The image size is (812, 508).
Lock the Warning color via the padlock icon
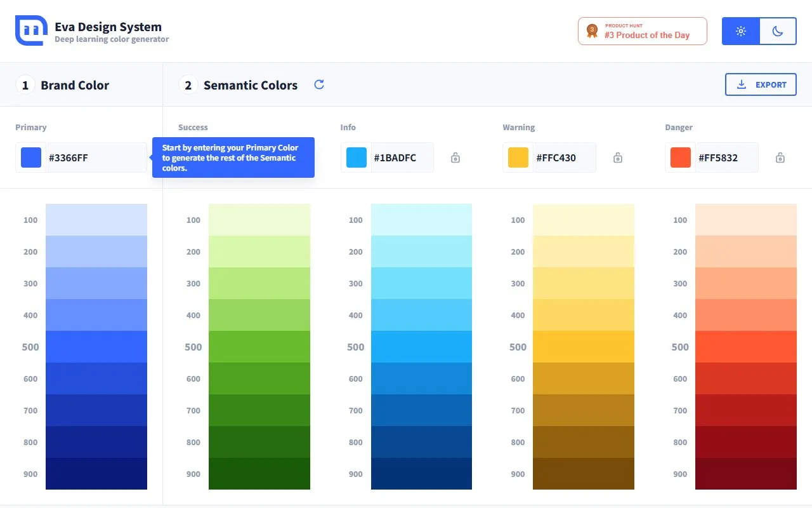(x=617, y=157)
